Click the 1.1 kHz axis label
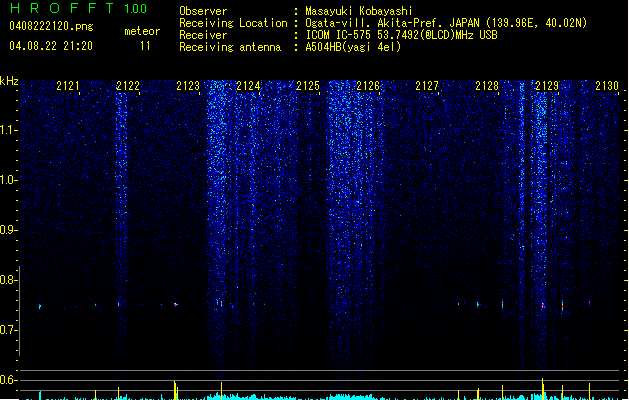The image size is (629, 400). coord(8,130)
